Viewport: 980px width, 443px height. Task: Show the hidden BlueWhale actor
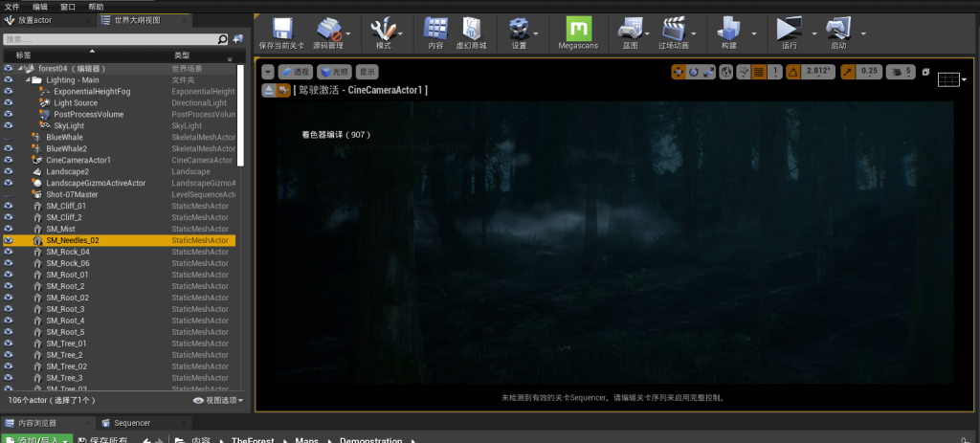click(x=8, y=137)
